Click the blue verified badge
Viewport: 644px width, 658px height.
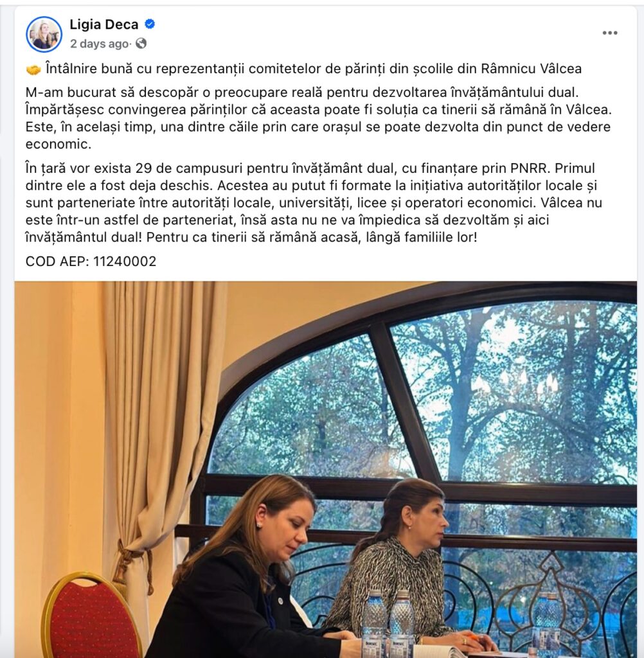click(x=150, y=24)
